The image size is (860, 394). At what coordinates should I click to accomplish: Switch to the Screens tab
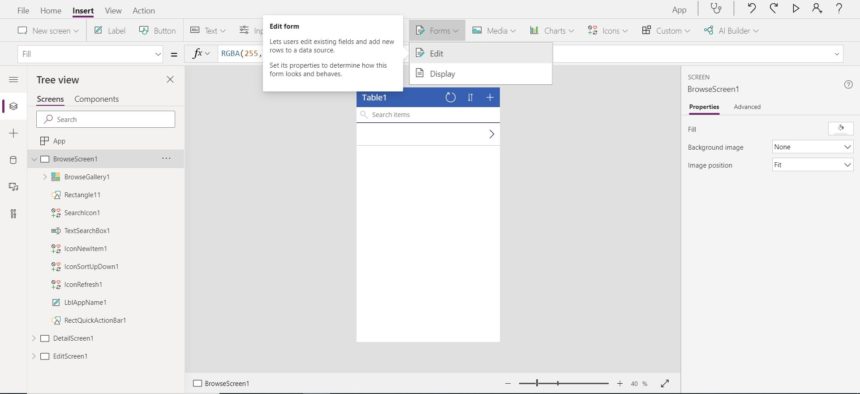(x=50, y=99)
